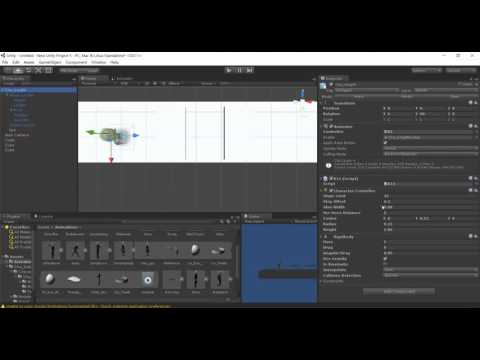This screenshot has height=360, width=480.
Task: Switch to the Inspector tab
Action: [x=333, y=78]
